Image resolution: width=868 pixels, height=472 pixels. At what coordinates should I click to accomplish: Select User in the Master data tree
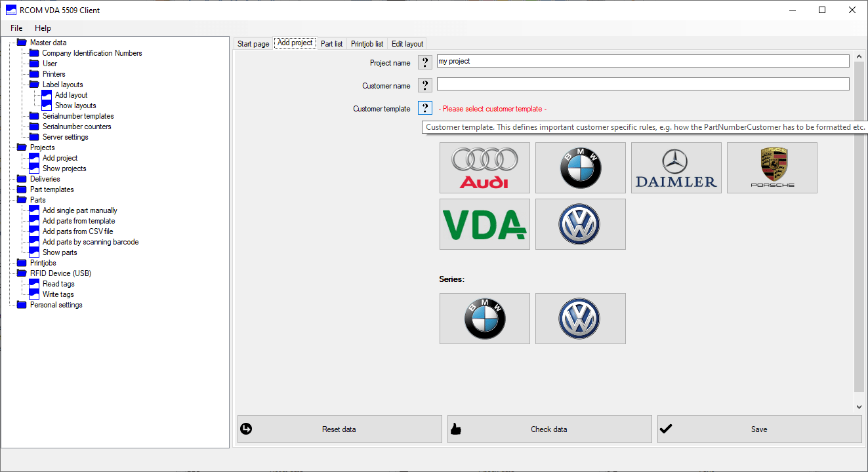[x=50, y=64]
